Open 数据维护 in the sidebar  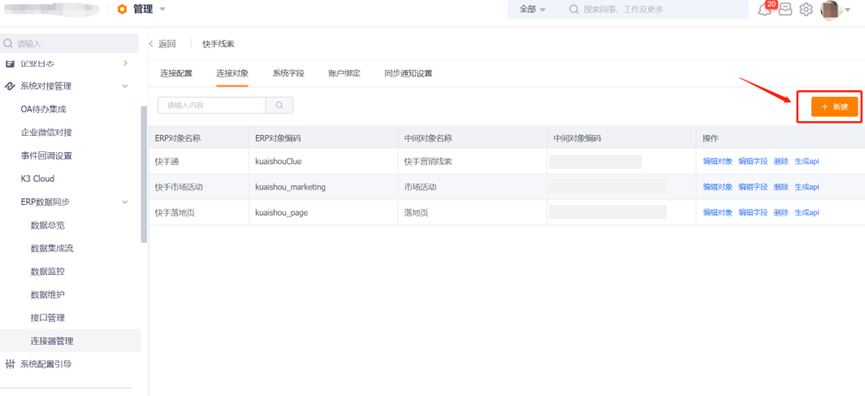(x=48, y=295)
